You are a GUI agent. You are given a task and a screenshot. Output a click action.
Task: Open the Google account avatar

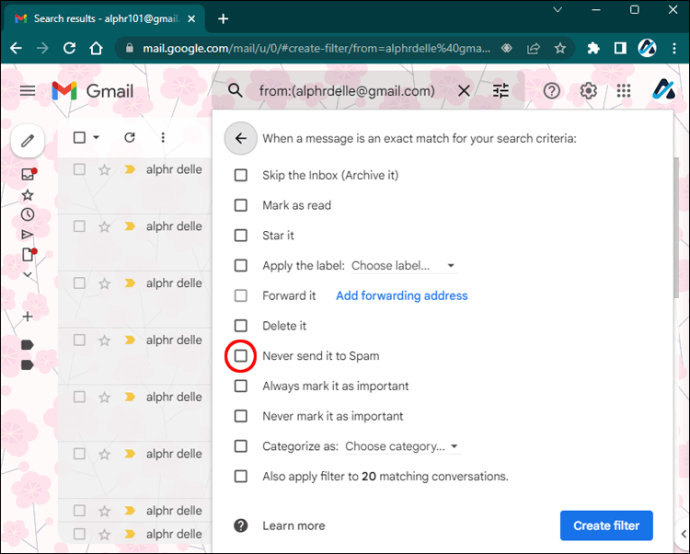[663, 90]
